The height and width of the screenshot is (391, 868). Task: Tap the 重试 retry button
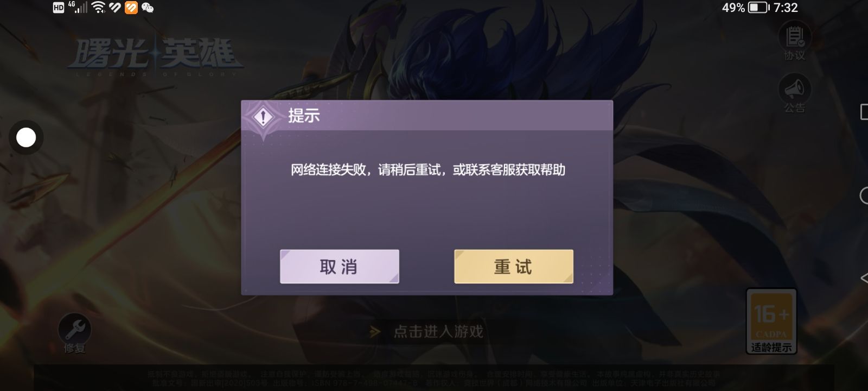(x=513, y=267)
